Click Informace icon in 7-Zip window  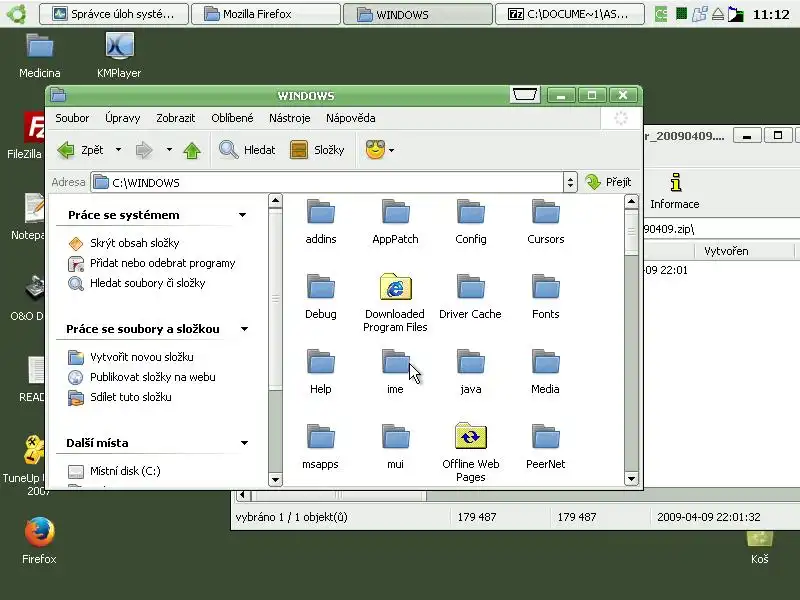click(675, 191)
